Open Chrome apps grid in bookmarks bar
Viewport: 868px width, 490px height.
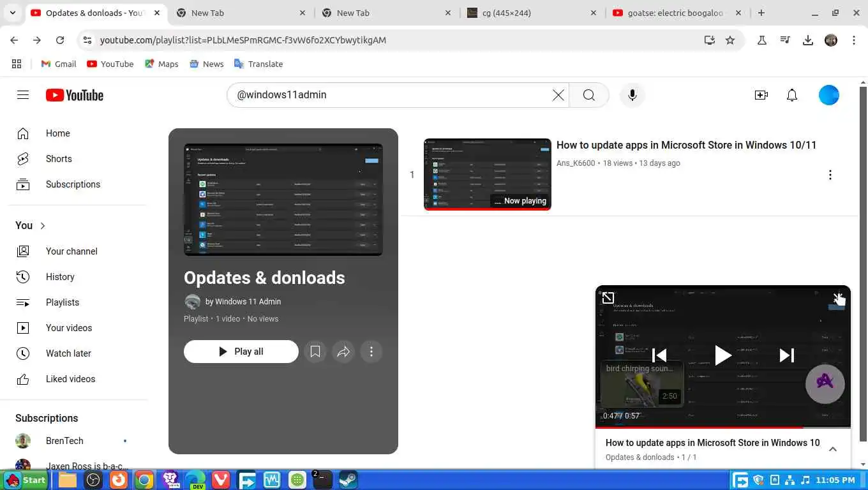[17, 64]
